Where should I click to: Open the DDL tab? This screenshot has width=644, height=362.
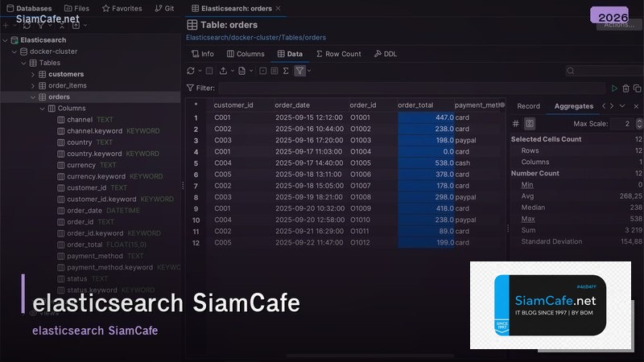coord(386,54)
